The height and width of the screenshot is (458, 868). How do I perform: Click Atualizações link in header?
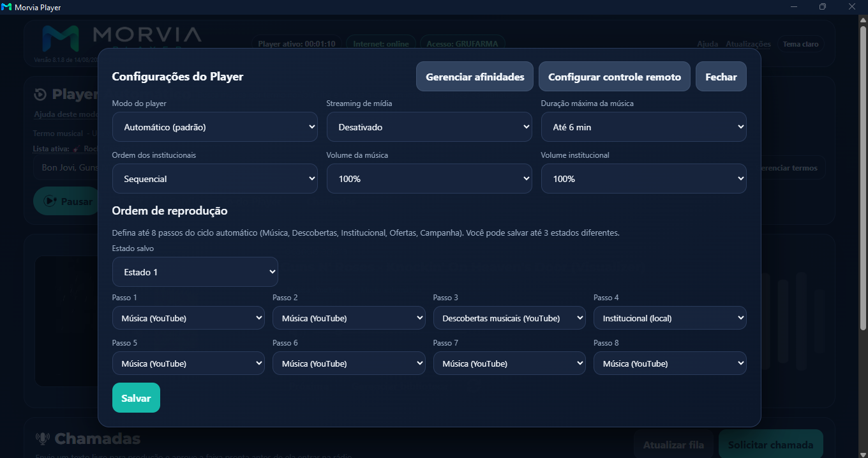coord(748,44)
